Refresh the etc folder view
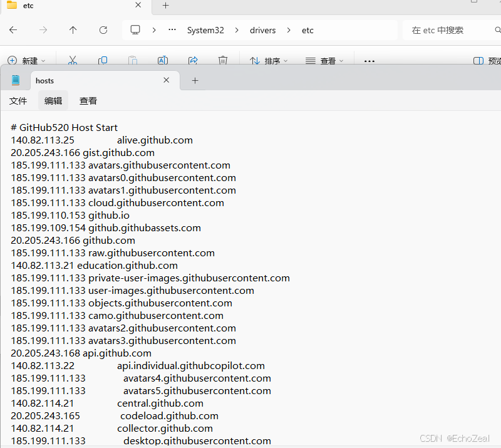 (x=103, y=30)
